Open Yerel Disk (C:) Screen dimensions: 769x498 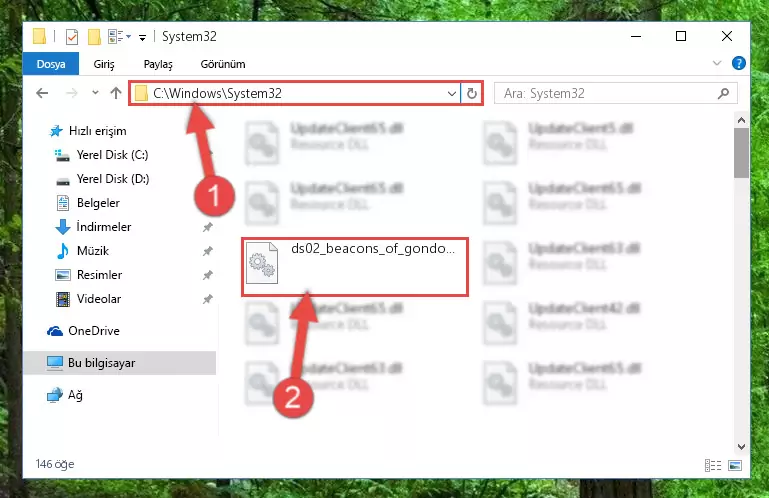click(112, 155)
